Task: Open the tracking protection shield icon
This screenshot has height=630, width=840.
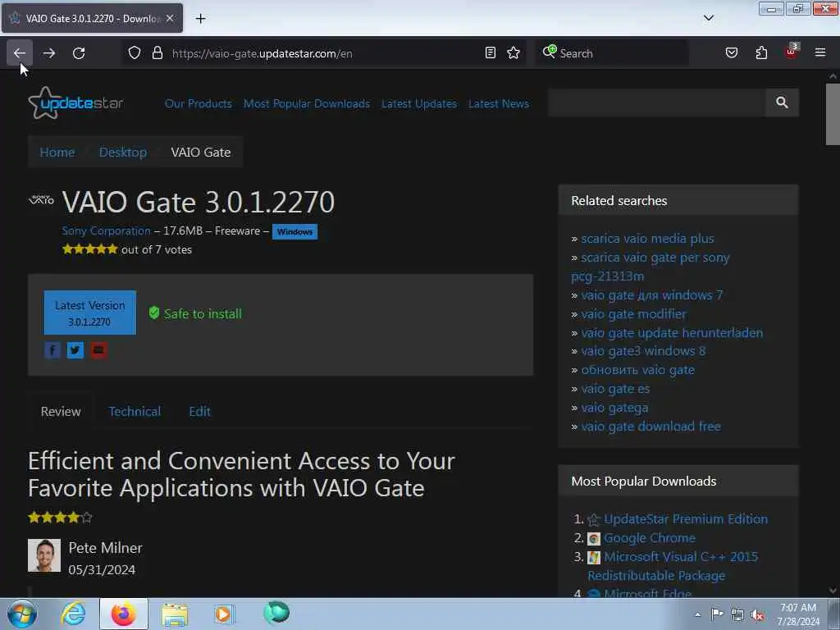Action: pos(135,53)
